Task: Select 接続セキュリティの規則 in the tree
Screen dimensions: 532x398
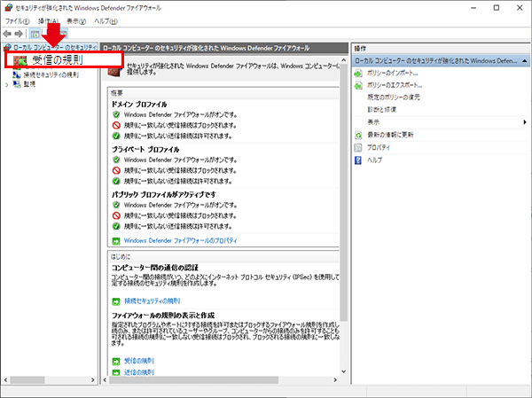Action: point(51,74)
